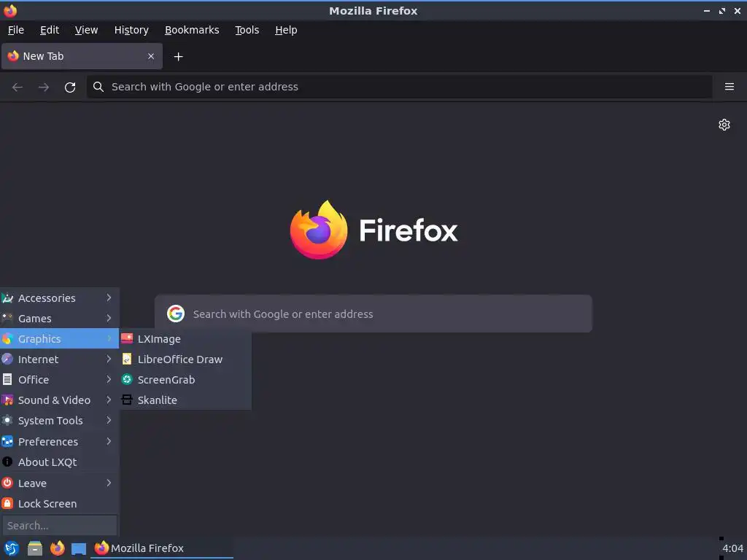Focus the address bar input
747x560 pixels.
point(399,87)
